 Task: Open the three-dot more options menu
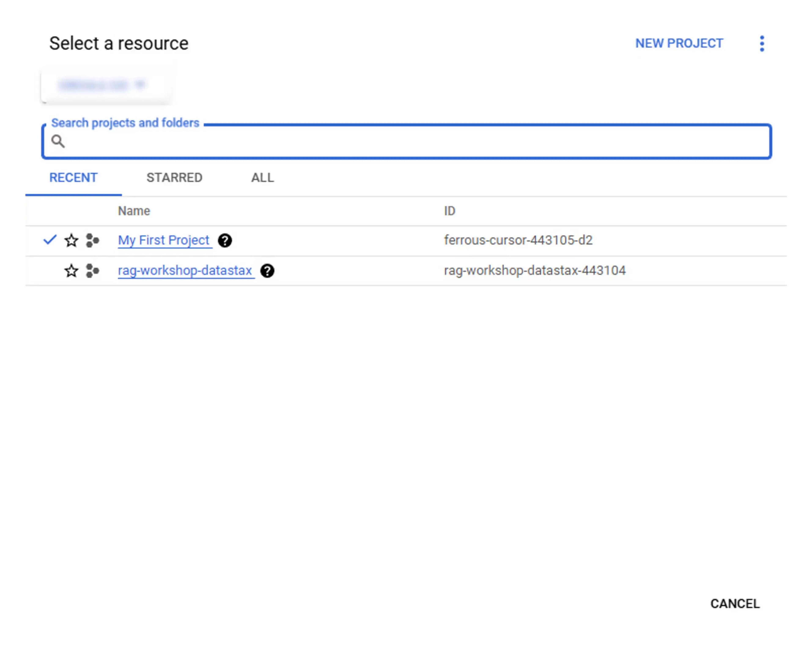(762, 44)
